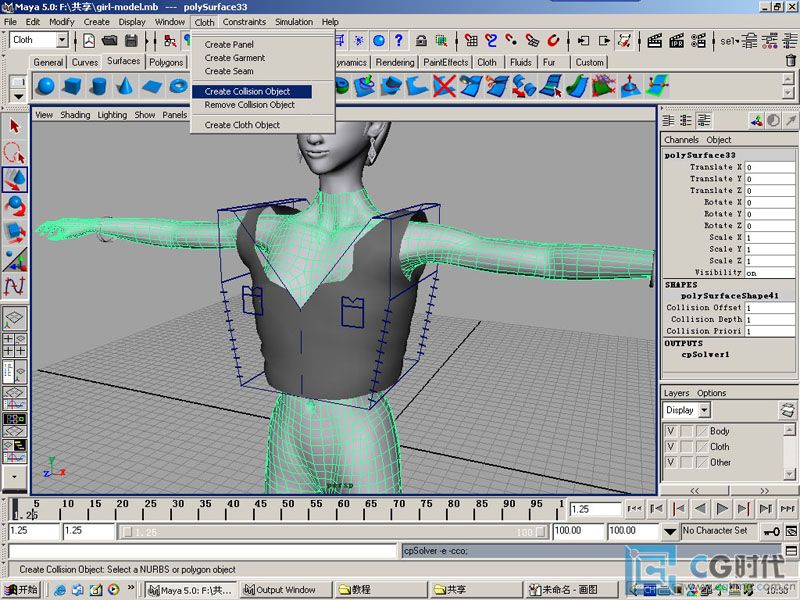The width and height of the screenshot is (800, 600).
Task: Click the red X trim surface shelf icon
Action: pyautogui.click(x=444, y=86)
